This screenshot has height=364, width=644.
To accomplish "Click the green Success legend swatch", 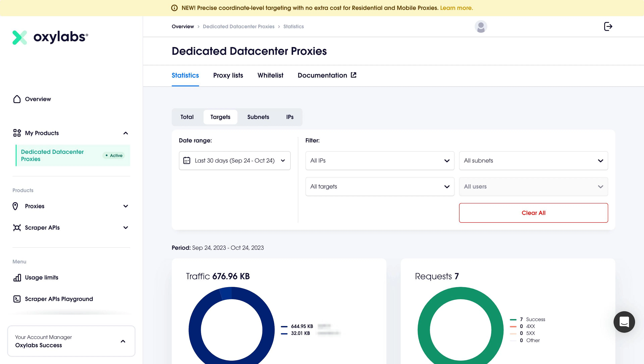I will click(x=513, y=320).
